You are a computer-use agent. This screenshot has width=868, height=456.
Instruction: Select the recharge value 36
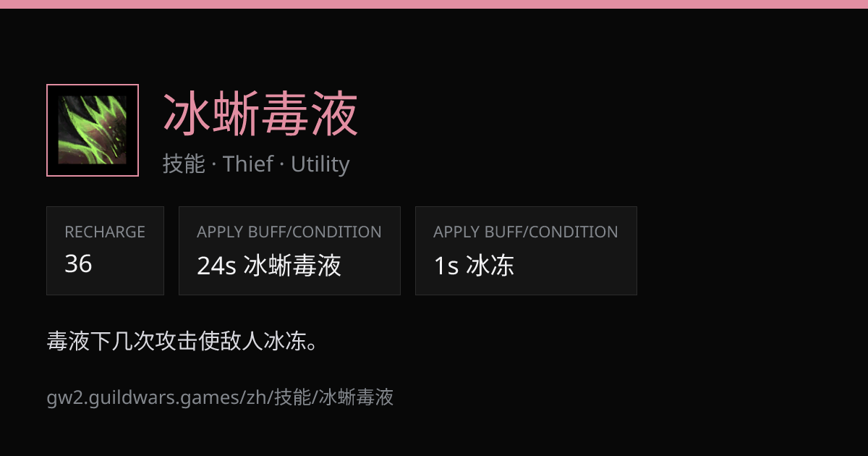(78, 264)
